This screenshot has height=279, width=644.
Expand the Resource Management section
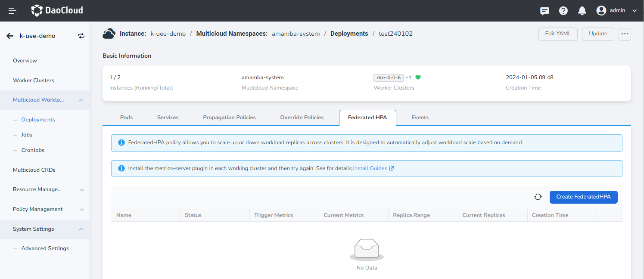click(x=82, y=189)
